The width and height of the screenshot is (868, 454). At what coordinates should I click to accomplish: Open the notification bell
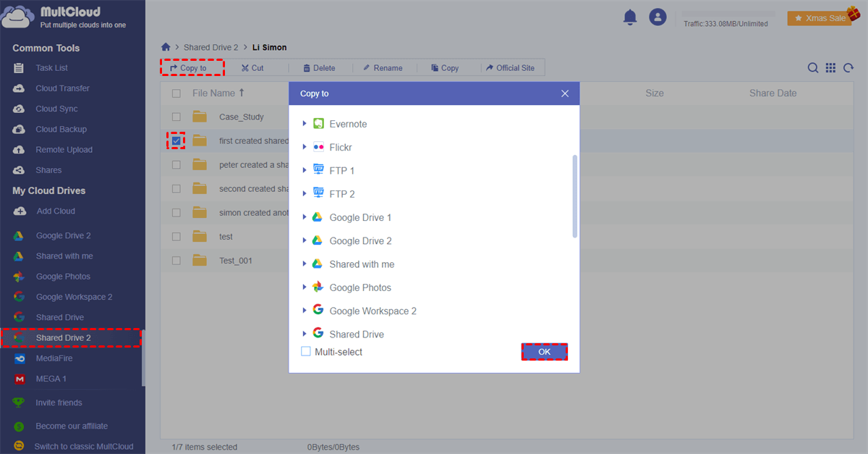[629, 17]
